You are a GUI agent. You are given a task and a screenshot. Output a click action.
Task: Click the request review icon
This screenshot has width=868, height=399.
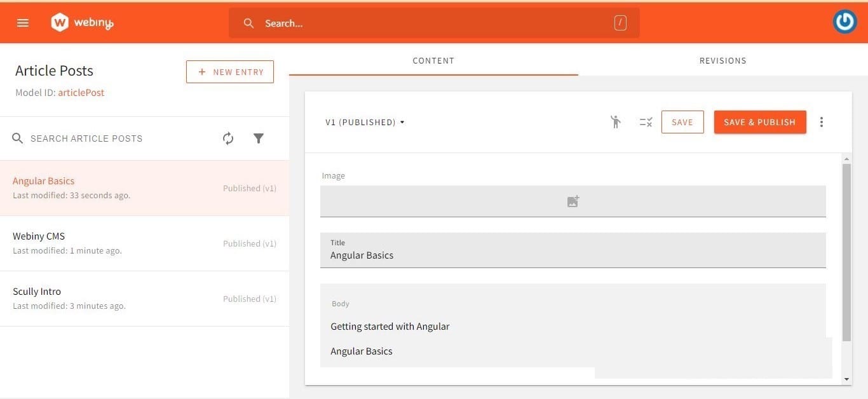click(615, 122)
